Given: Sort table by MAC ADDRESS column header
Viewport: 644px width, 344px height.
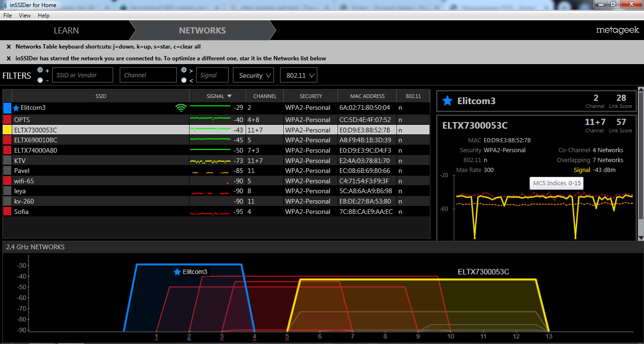Looking at the screenshot, I should [367, 96].
